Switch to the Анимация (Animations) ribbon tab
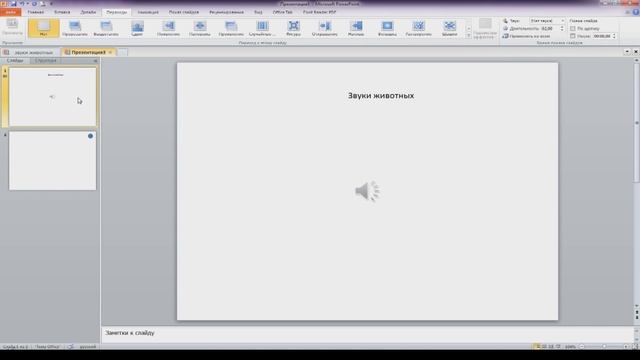 [x=148, y=12]
